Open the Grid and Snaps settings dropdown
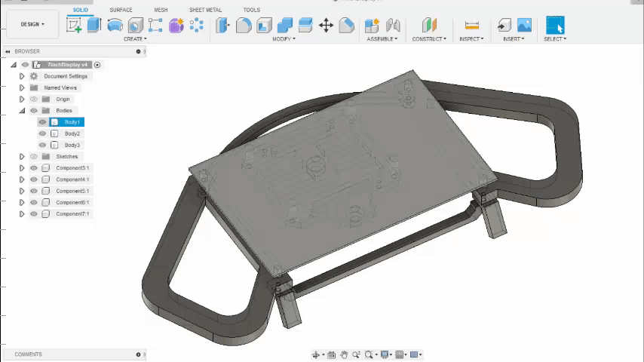The width and height of the screenshot is (644, 362). coord(401,354)
